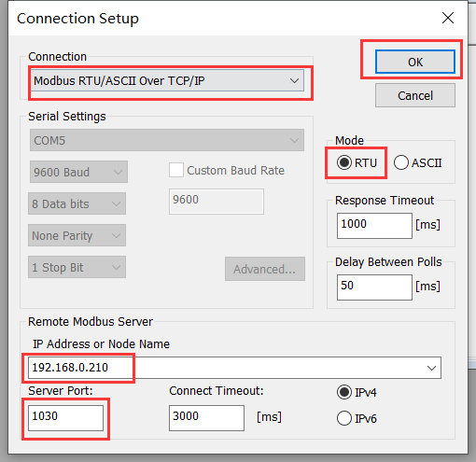
Task: Open the 8 Data bits dropdown
Action: tap(77, 203)
